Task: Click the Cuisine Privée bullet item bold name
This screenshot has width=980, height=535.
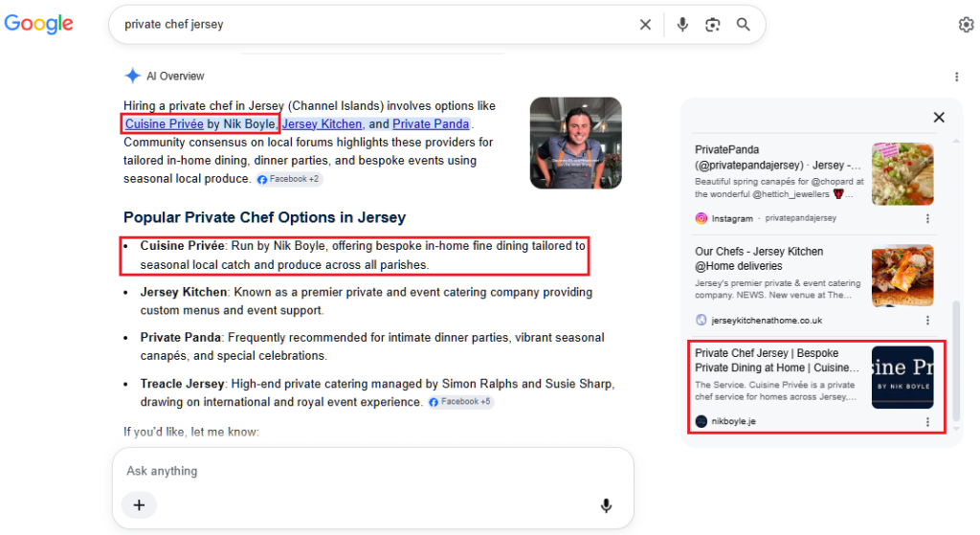Action: point(182,246)
